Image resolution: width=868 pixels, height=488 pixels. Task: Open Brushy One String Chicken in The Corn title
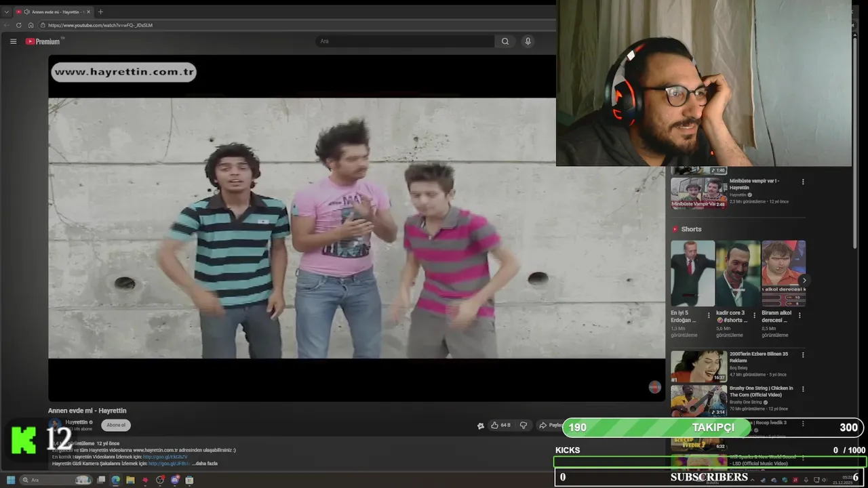pyautogui.click(x=760, y=392)
